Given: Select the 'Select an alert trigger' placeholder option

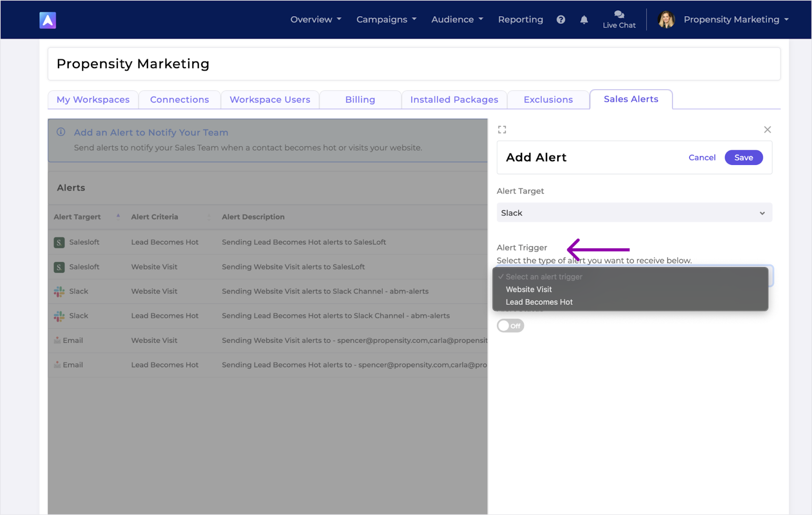Looking at the screenshot, I should click(630, 277).
